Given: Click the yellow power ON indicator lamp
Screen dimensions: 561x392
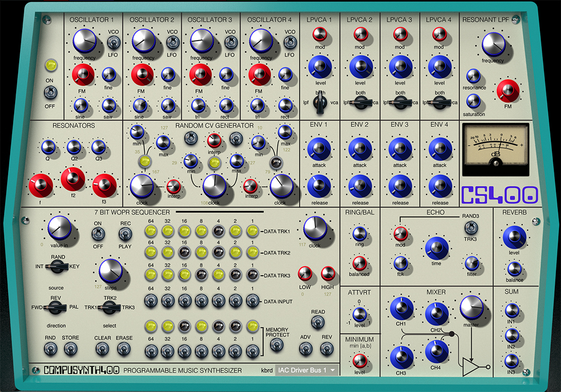Looking at the screenshot, I should (x=51, y=66).
